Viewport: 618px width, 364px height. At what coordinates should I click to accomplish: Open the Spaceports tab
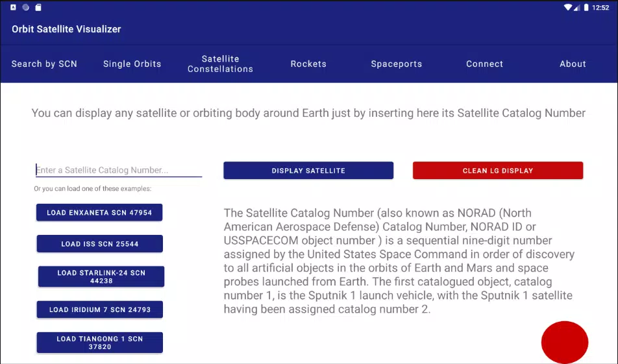click(x=397, y=64)
